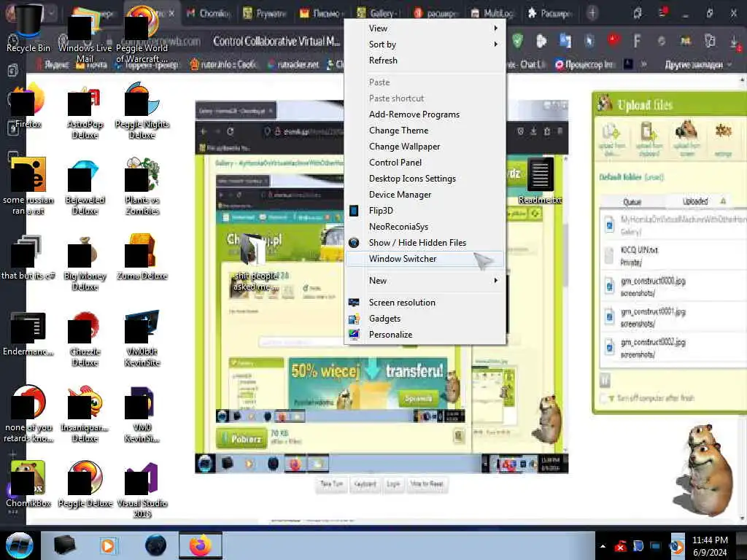
Task: Choose Screen resolution menu entry
Action: (x=425, y=303)
